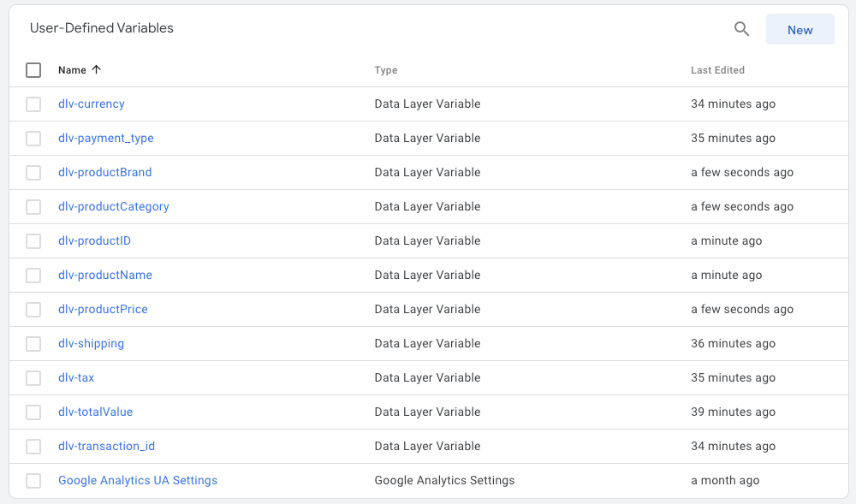The image size is (856, 504).
Task: Sort the list by the Type column
Action: (x=385, y=69)
